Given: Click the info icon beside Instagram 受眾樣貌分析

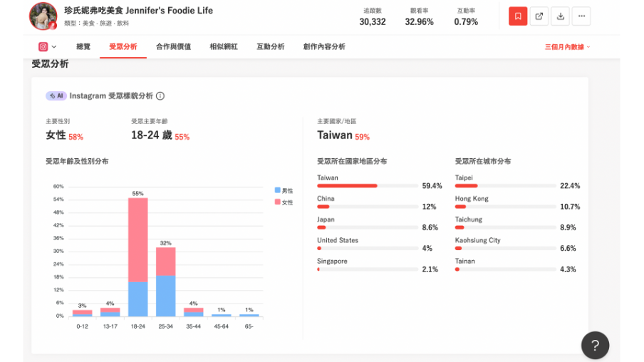Looking at the screenshot, I should (160, 96).
